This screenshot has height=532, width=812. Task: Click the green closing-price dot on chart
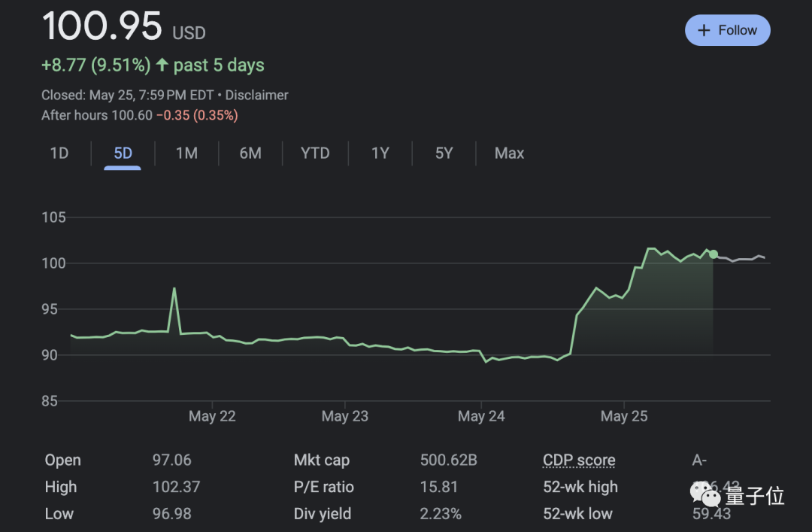(x=714, y=254)
